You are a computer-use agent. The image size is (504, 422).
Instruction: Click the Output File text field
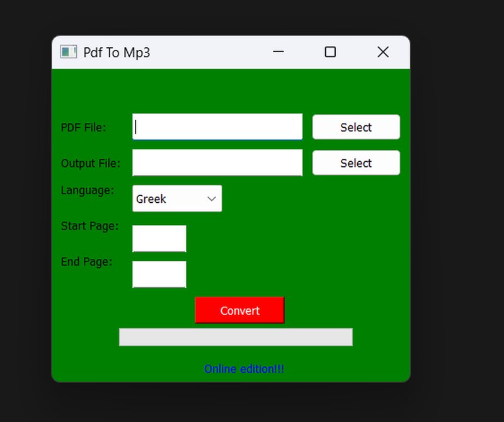tap(217, 163)
